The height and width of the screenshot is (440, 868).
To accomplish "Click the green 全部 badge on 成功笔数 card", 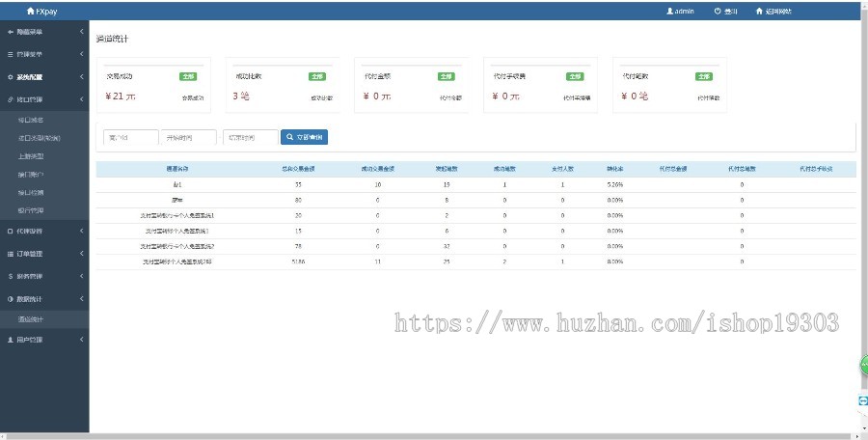I will [317, 76].
